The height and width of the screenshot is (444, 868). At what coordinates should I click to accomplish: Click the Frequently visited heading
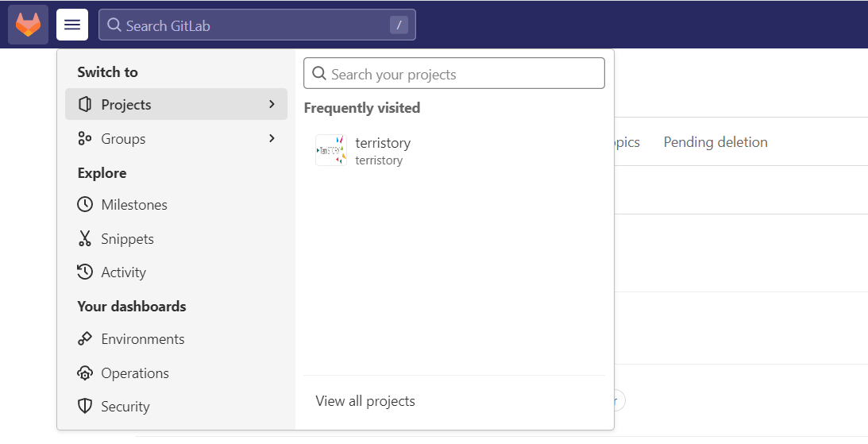coord(362,107)
